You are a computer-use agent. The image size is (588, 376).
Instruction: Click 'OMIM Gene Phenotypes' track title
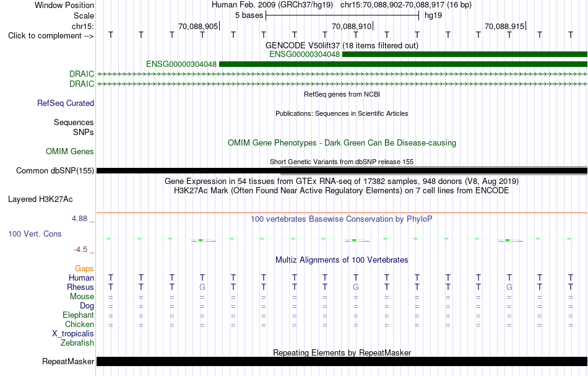pyautogui.click(x=342, y=143)
